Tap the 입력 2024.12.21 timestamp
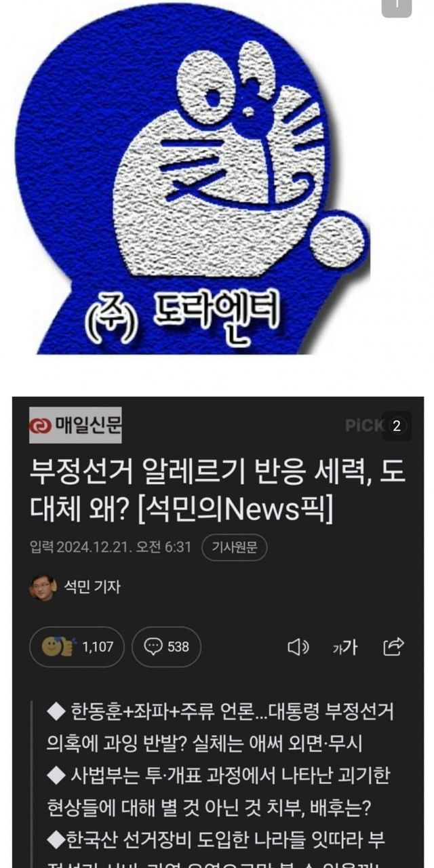Screen dimensions: 434x868 pyautogui.click(x=111, y=547)
